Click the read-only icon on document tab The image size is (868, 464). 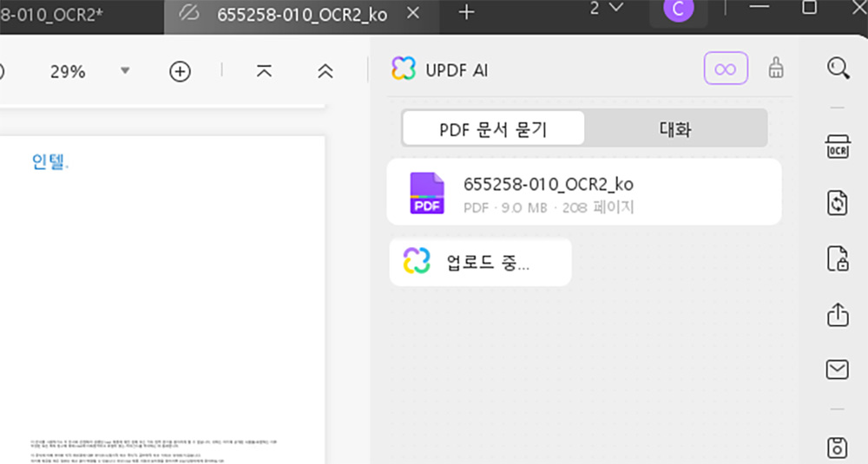tap(189, 13)
